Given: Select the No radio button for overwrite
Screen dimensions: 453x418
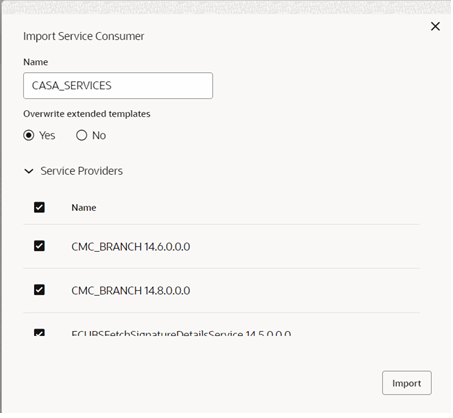Looking at the screenshot, I should [81, 135].
